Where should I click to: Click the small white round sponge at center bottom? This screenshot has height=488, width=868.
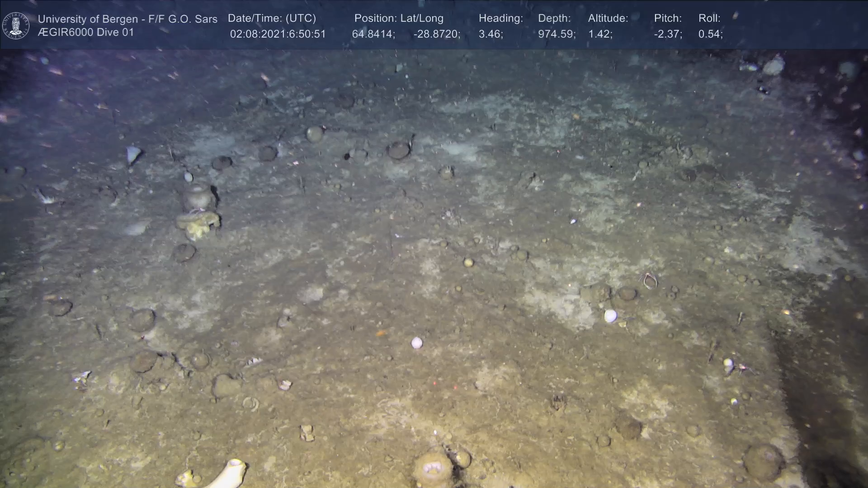416,343
